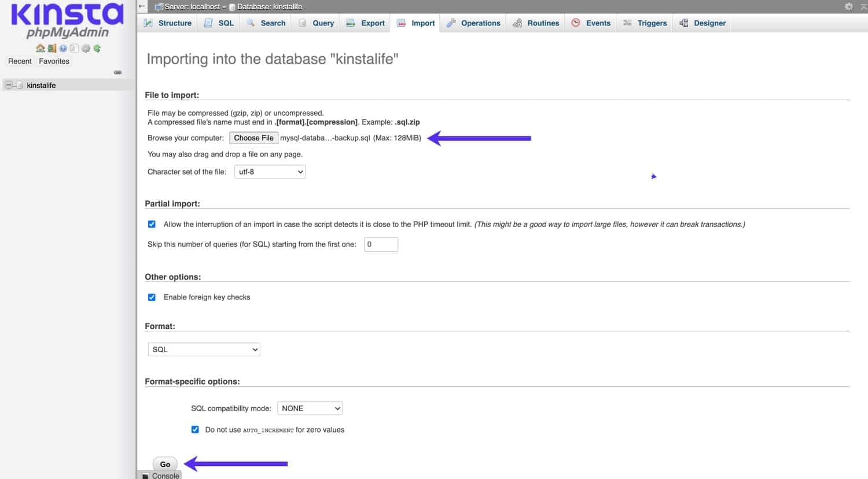
Task: Uncheck Enable foreign key checks
Action: tap(152, 297)
